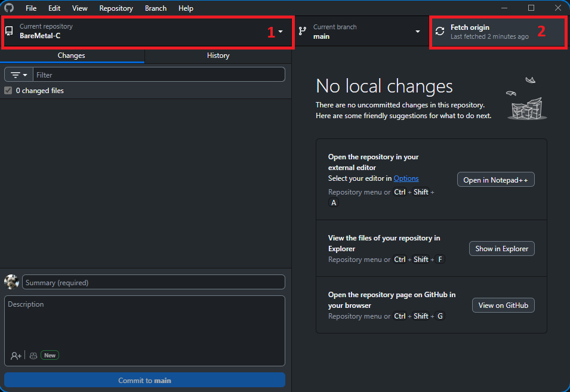Screen dimensions: 570x392
Task: Expand the filter options dropdown arrow
Action: (x=25, y=75)
